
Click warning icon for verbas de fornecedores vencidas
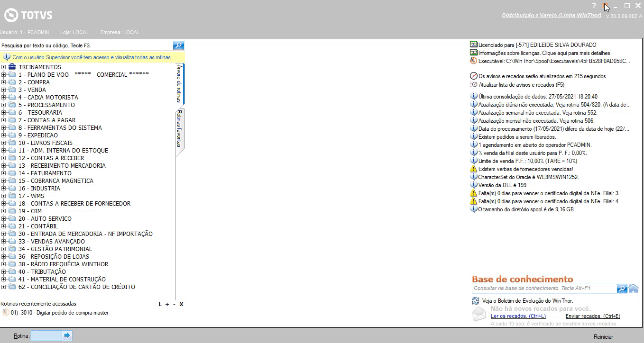pos(473,169)
